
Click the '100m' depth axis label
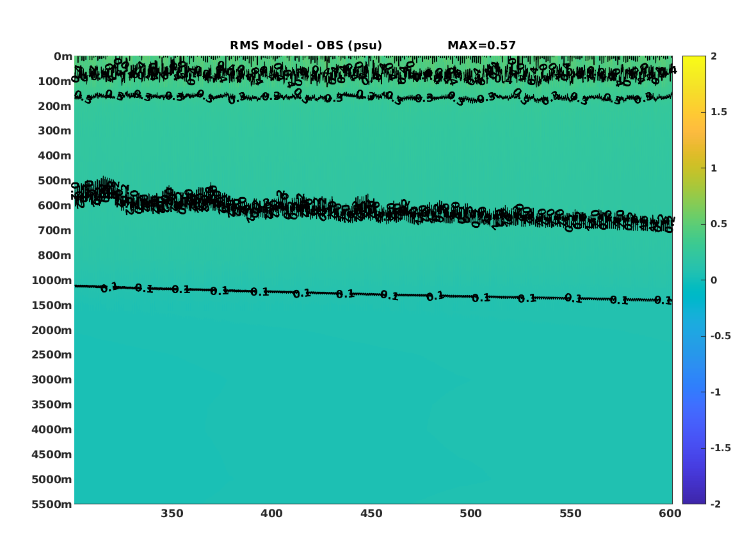point(55,81)
